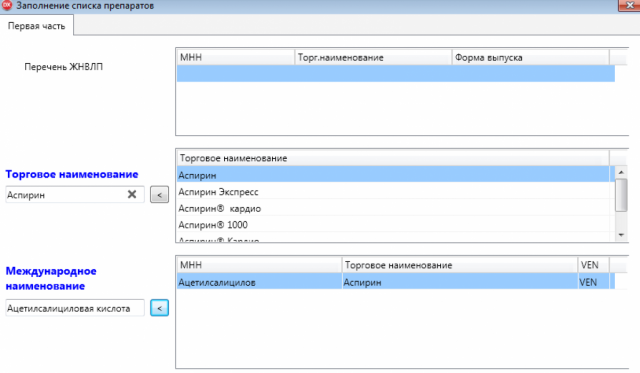
Task: Click МНН header in bottom table
Action: (x=259, y=265)
